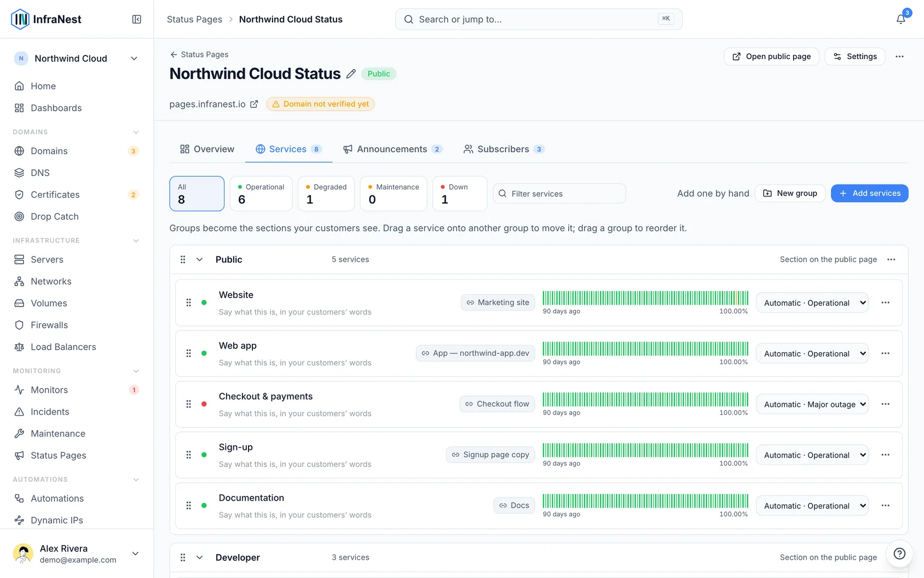Open the help question mark button

pos(899,553)
